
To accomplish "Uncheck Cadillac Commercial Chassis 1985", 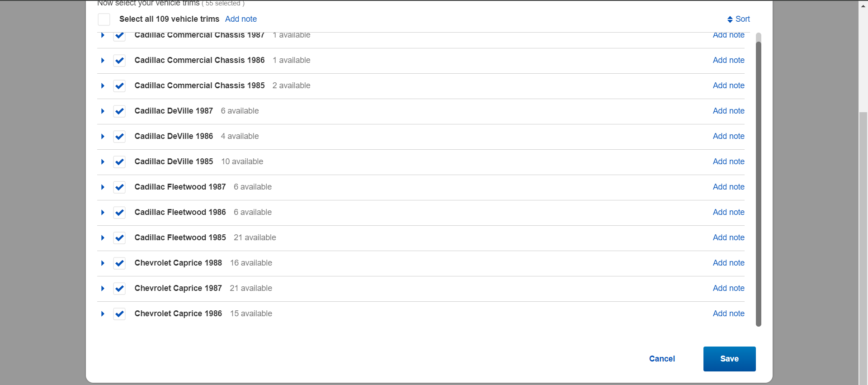I will [x=119, y=86].
